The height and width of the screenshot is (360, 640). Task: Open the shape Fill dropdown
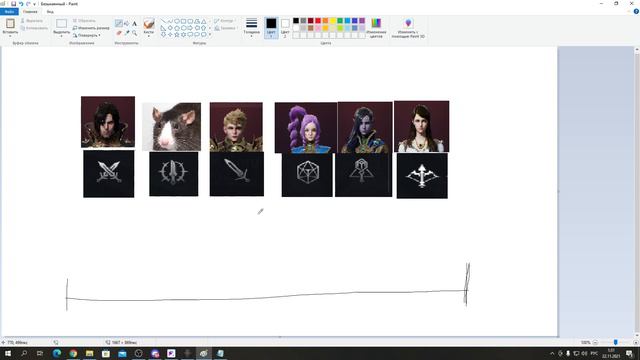pyautogui.click(x=225, y=28)
